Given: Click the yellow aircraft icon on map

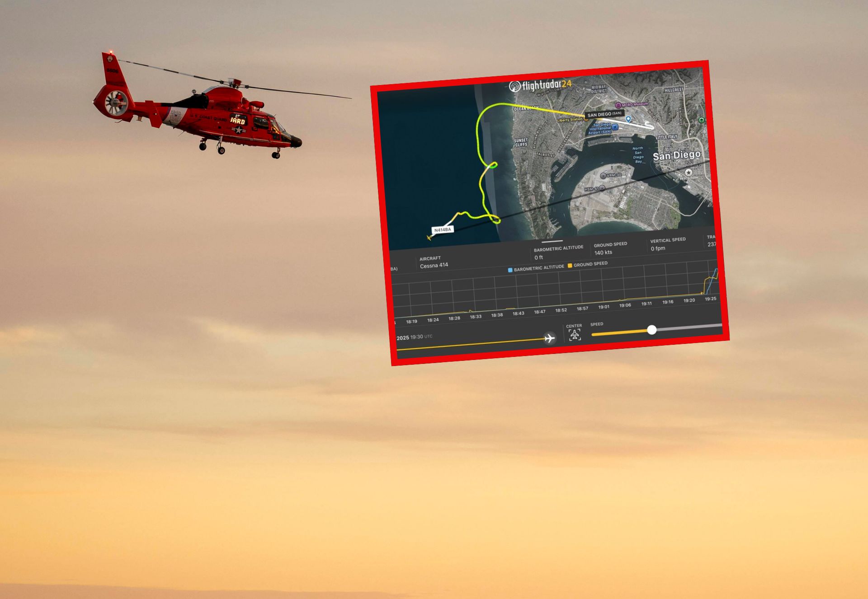Looking at the screenshot, I should (x=429, y=238).
